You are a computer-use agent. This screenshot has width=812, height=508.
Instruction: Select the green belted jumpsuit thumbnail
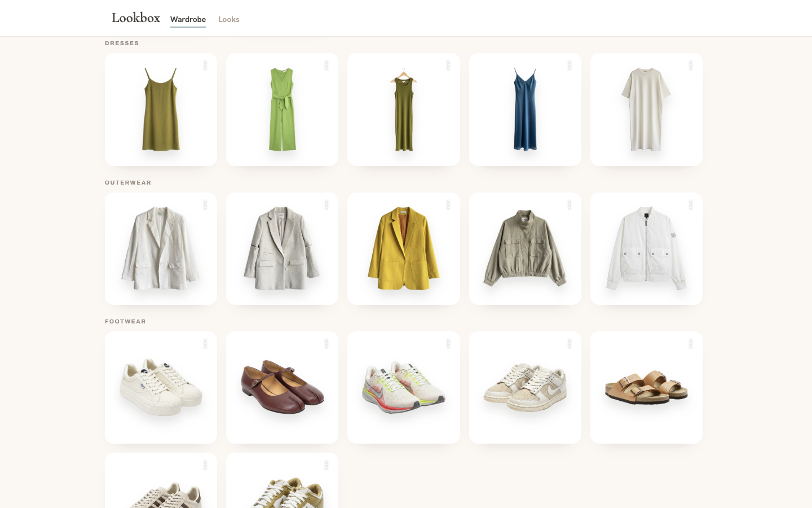[x=282, y=110]
